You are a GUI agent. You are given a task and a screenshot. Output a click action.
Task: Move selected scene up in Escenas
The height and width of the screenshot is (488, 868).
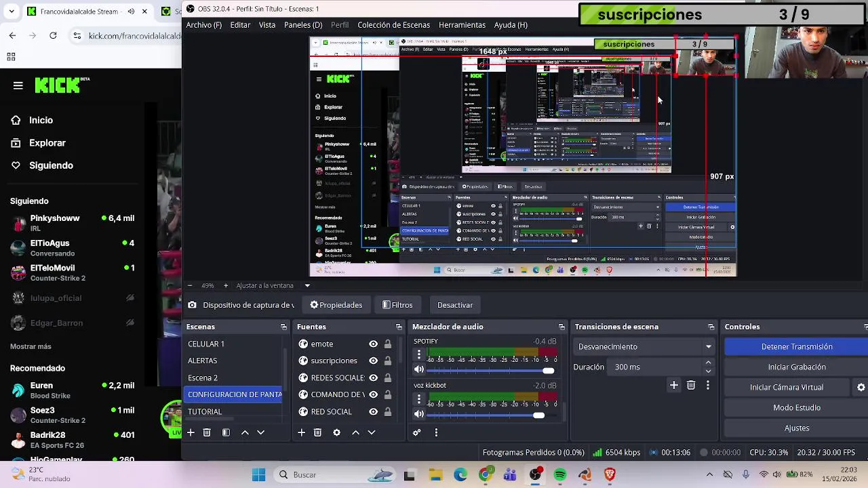(245, 432)
